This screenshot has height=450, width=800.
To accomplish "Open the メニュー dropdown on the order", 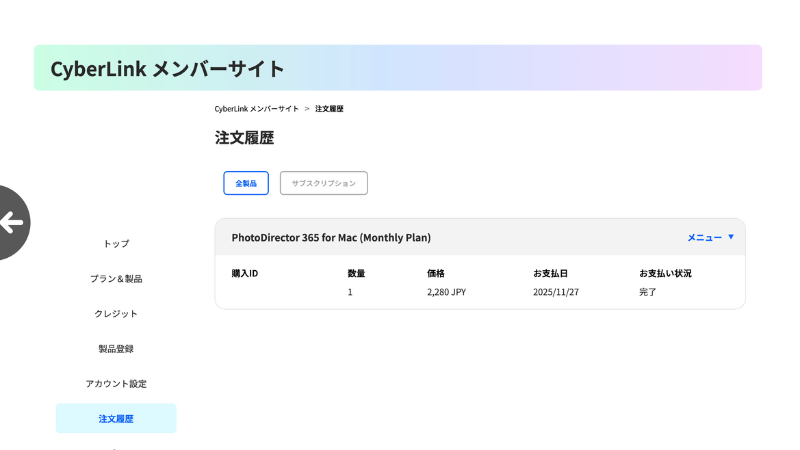I will pos(710,237).
